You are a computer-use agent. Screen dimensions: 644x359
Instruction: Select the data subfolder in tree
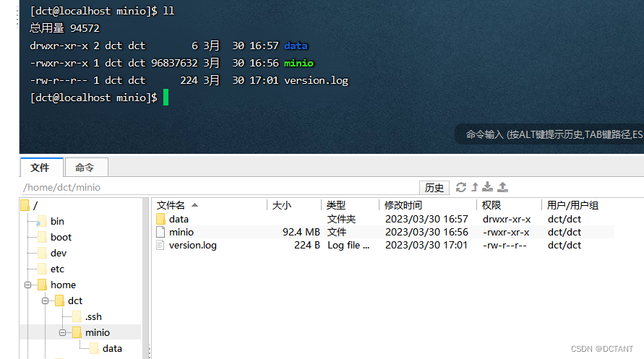pyautogui.click(x=112, y=349)
